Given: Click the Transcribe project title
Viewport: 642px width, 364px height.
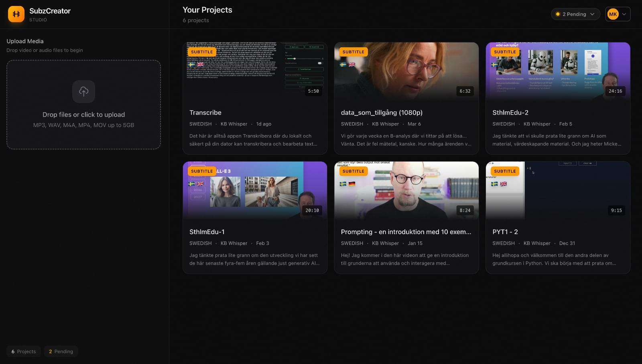Looking at the screenshot, I should point(205,113).
